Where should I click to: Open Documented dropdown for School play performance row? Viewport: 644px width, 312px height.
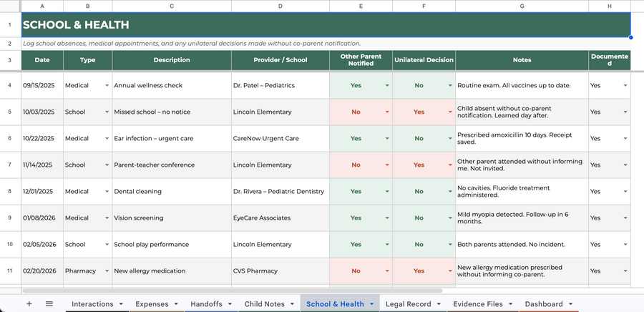pyautogui.click(x=625, y=245)
